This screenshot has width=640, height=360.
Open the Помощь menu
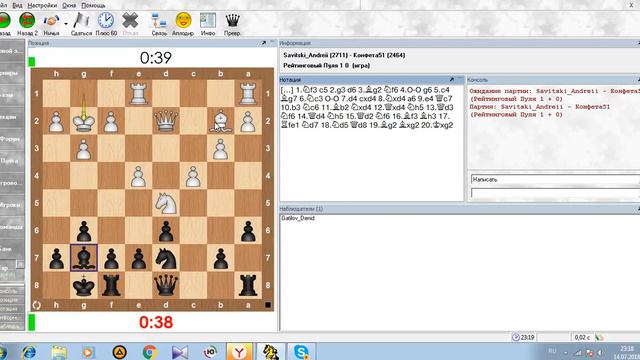tap(93, 5)
